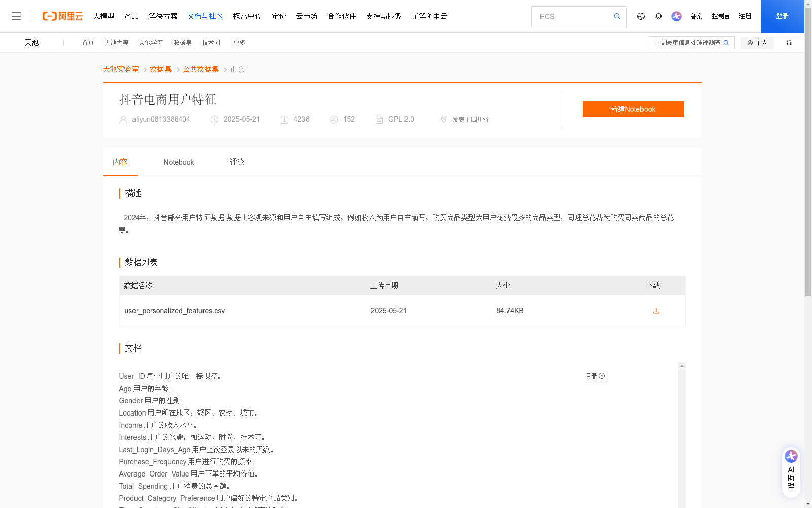This screenshot has width=812, height=508.
Task: Click the floating AI 助理 assistant icon
Action: 790,470
